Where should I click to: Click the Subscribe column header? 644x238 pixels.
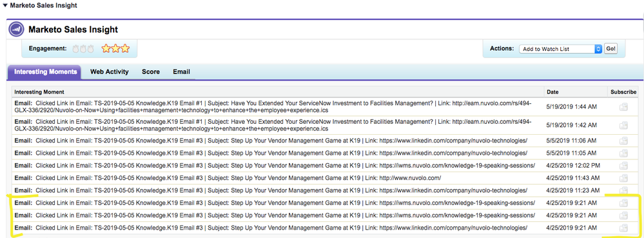[623, 92]
